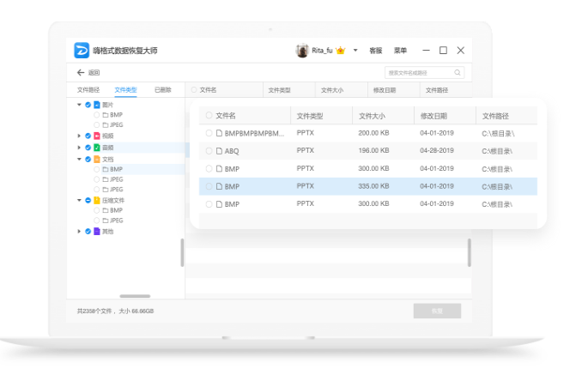
Task: Click the search magnifier icon
Action: 458,72
